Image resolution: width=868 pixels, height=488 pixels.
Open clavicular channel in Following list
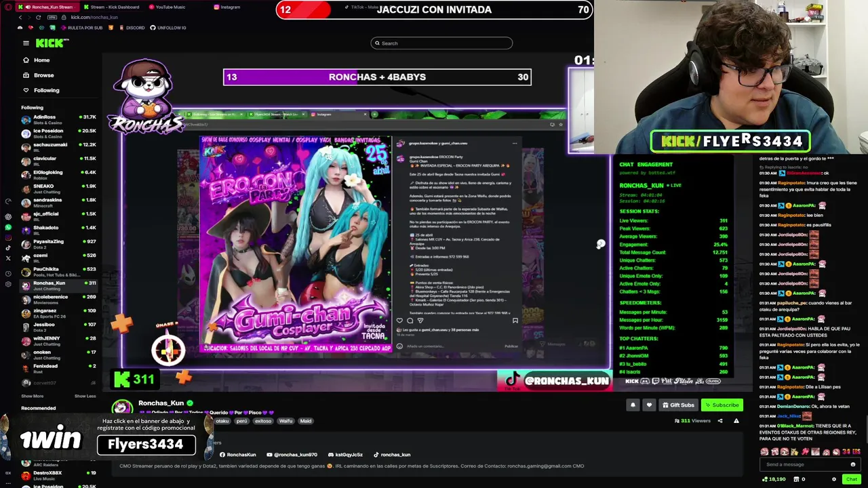pos(58,161)
